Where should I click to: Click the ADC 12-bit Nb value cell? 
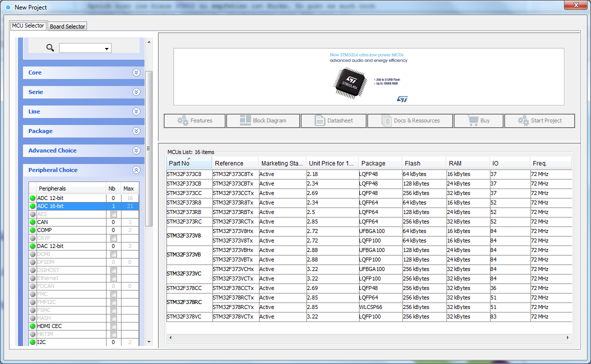[x=113, y=198]
